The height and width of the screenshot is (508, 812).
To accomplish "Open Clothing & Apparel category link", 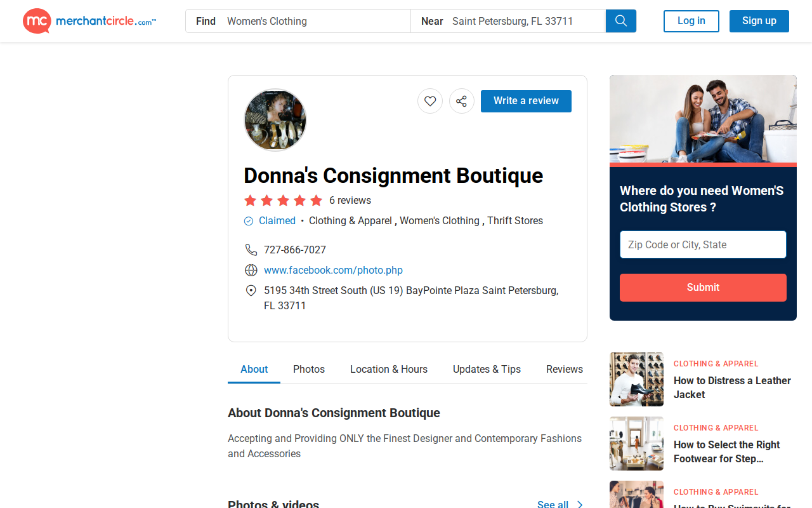I will click(x=350, y=221).
